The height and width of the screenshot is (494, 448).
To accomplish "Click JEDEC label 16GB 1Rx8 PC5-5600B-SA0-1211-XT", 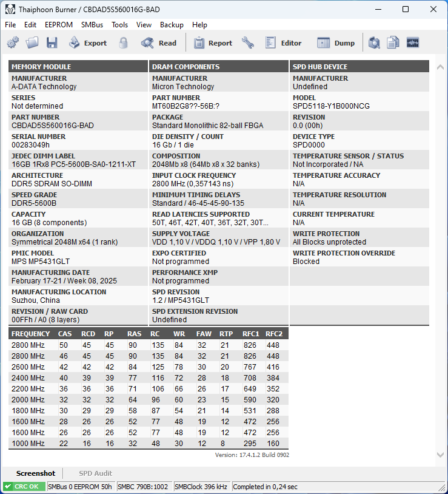I will coord(73,164).
